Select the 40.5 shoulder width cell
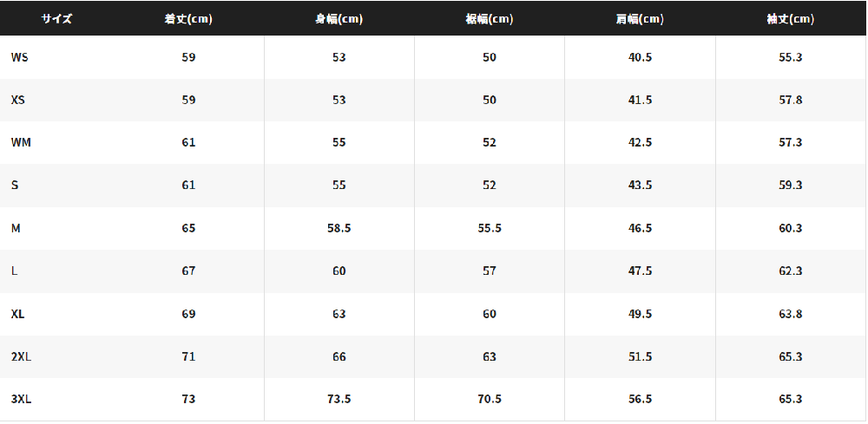The height and width of the screenshot is (424, 868). pos(640,57)
